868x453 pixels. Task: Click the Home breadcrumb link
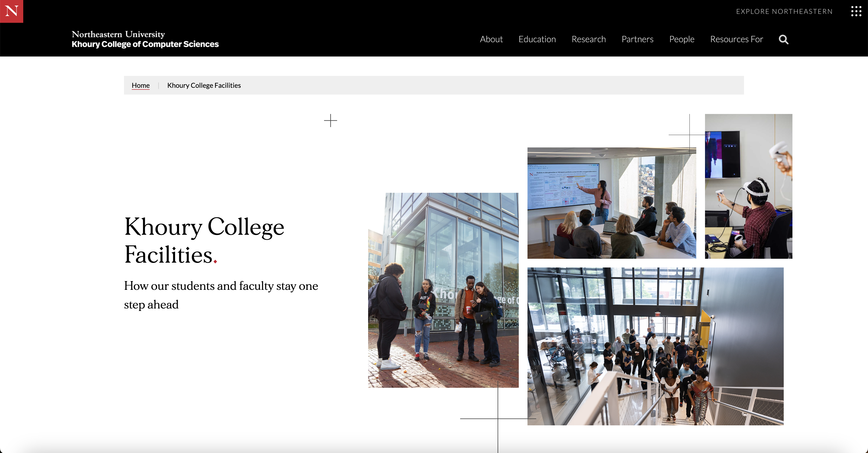140,85
